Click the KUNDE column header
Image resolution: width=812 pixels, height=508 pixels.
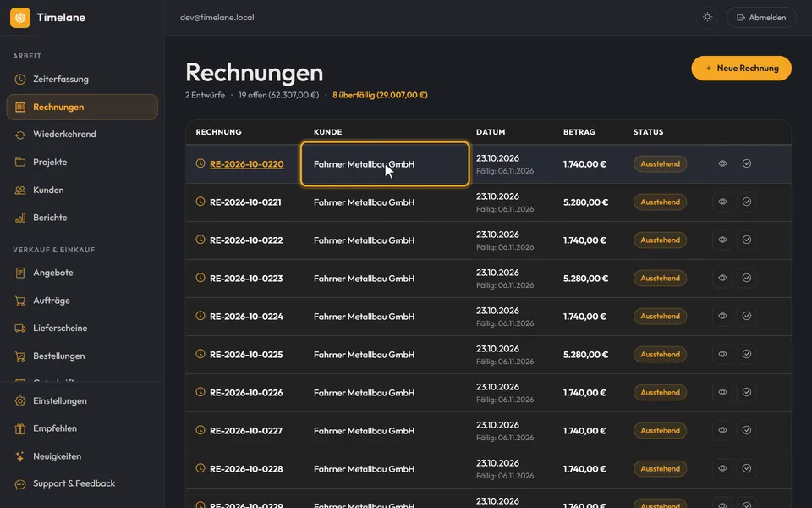[x=328, y=132]
